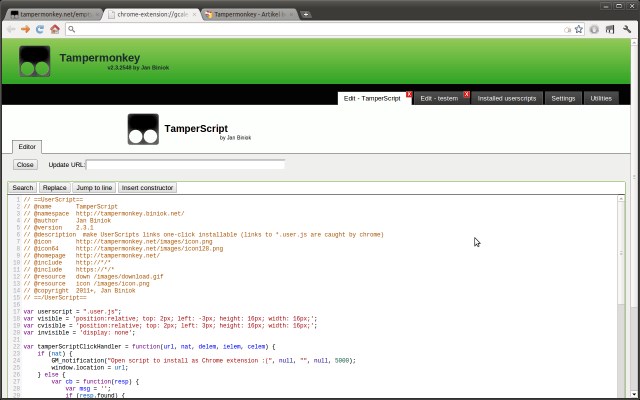Open the wrench menu in the browser
The width and height of the screenshot is (640, 400).
tap(627, 29)
